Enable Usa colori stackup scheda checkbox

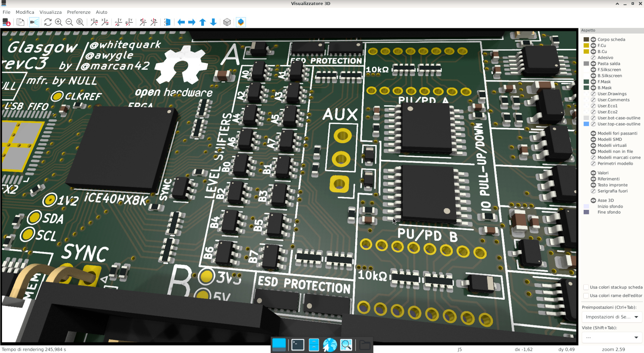(586, 287)
